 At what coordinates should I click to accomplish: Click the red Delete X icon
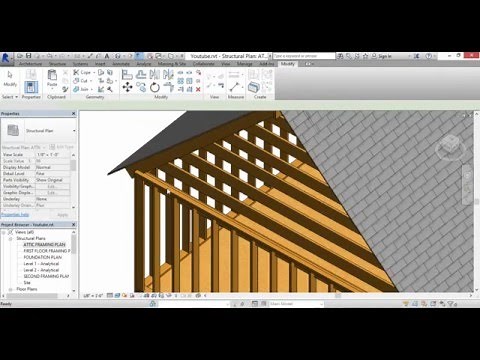[198, 89]
